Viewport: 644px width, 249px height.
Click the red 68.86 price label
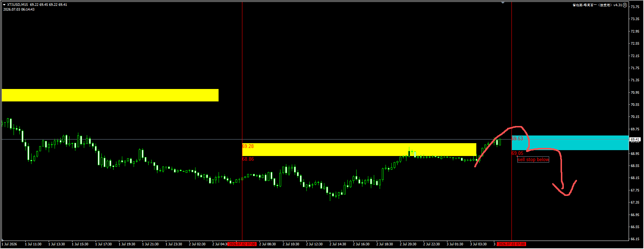(248, 159)
